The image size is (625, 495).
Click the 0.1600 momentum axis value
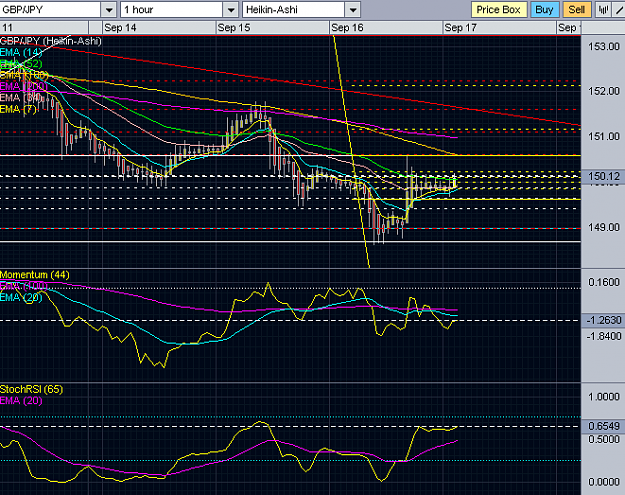(x=604, y=283)
